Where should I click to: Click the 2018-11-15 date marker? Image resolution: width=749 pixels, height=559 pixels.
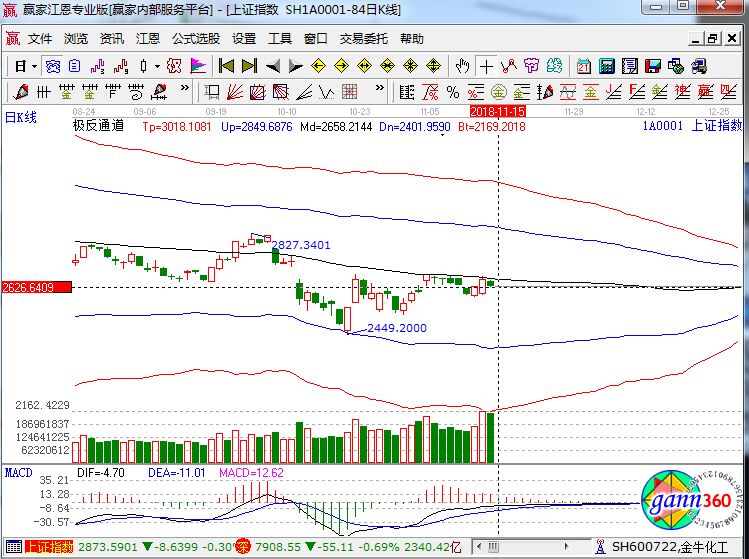coord(497,112)
